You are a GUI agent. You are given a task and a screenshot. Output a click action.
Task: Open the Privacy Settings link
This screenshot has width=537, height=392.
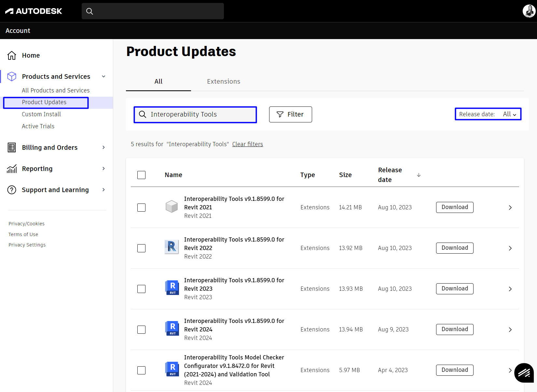click(x=27, y=245)
